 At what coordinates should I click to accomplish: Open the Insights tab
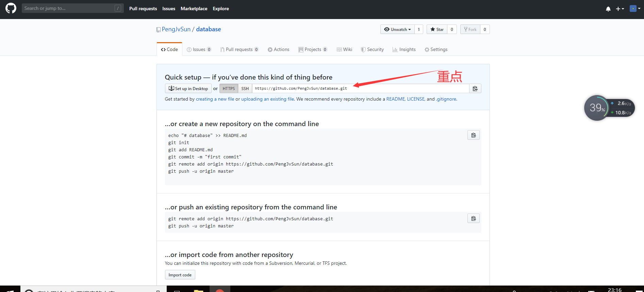[x=404, y=49]
